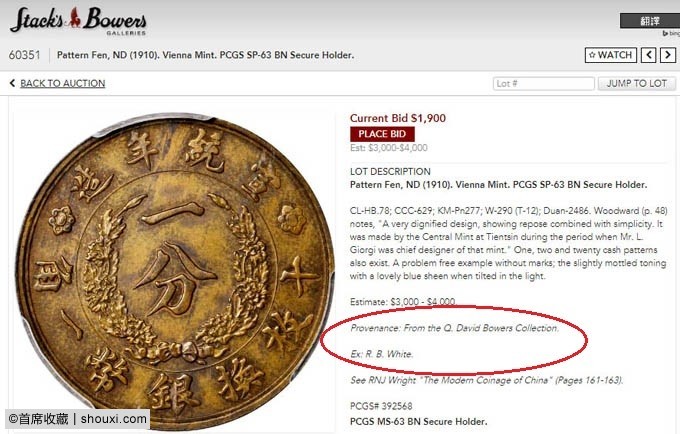Click the JUMP TO LOT button
The height and width of the screenshot is (434, 680).
pyautogui.click(x=636, y=83)
